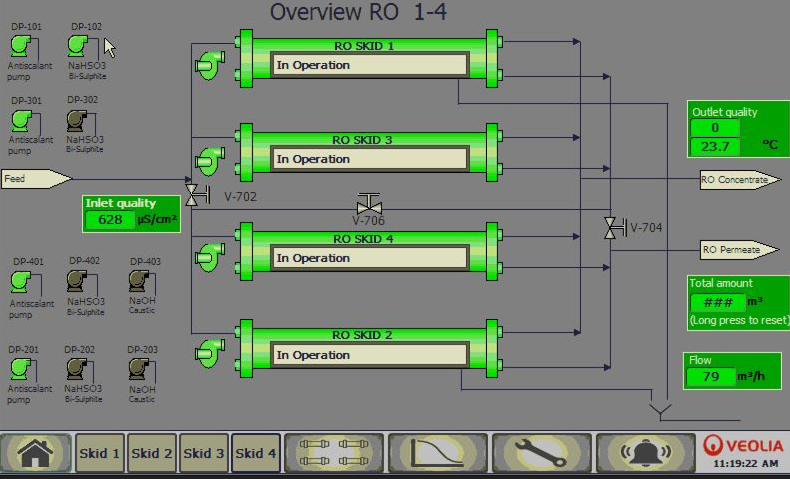Click the Total amount ### field
Viewport: 790px width, 479px height.
[717, 302]
